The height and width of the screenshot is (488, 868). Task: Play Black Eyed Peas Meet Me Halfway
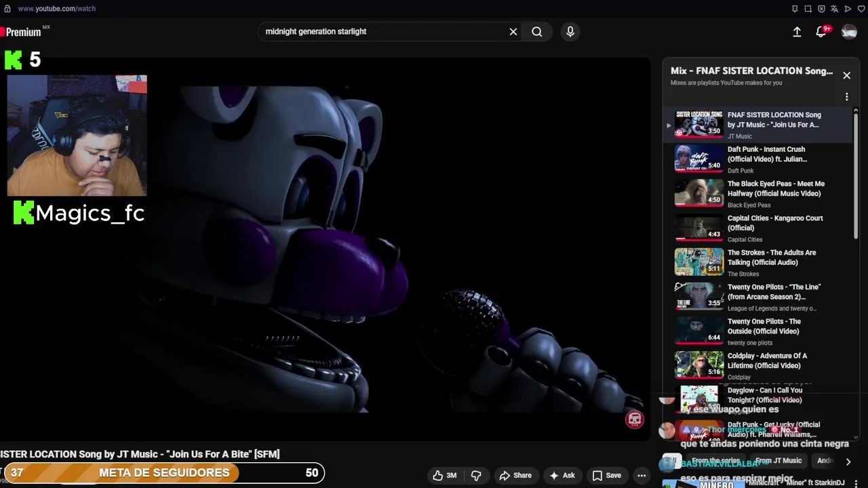pos(757,193)
